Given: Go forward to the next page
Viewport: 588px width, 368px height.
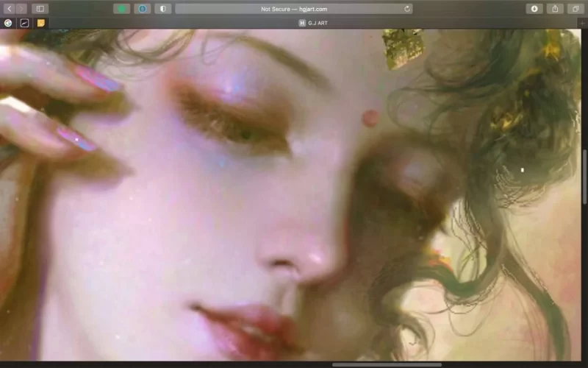Looking at the screenshot, I should tap(21, 9).
